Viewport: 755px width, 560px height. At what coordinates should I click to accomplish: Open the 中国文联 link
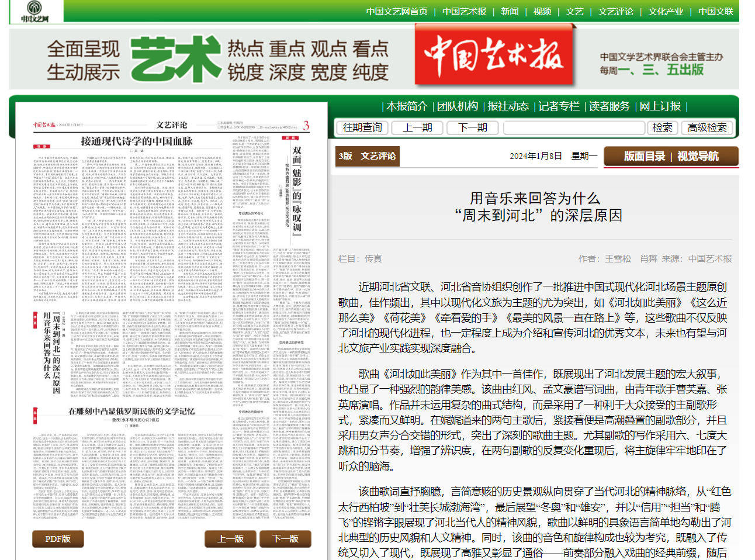click(715, 12)
